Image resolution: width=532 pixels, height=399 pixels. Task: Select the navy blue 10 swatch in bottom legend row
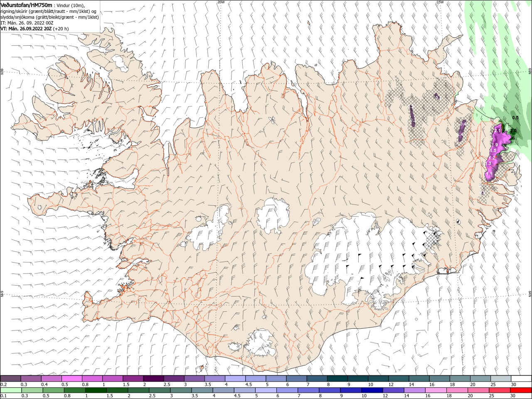pyautogui.click(x=372, y=390)
